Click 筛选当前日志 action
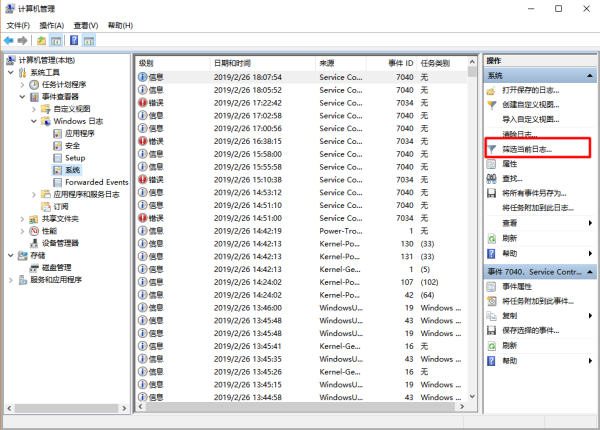 click(527, 149)
